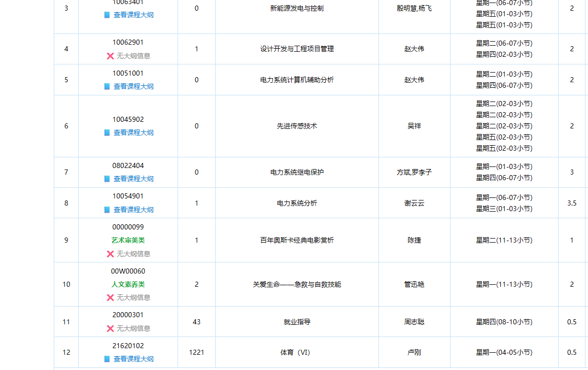Click the green 艺术审美类 category label
This screenshot has width=588, height=370.
tap(127, 241)
